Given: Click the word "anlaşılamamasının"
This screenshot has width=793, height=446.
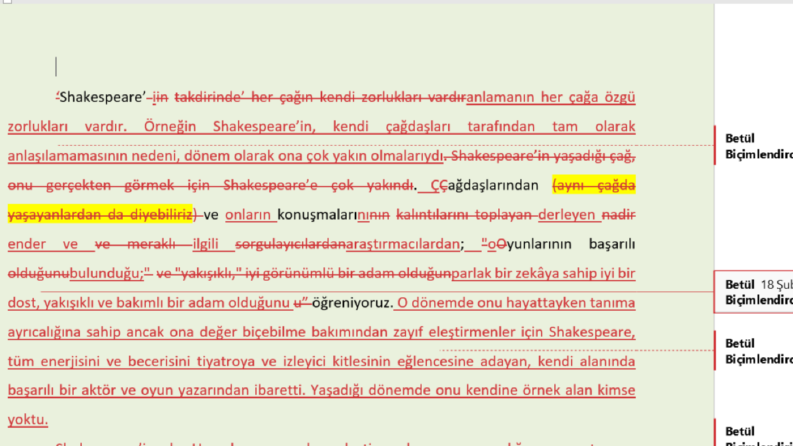Looking at the screenshot, I should pos(66,156).
